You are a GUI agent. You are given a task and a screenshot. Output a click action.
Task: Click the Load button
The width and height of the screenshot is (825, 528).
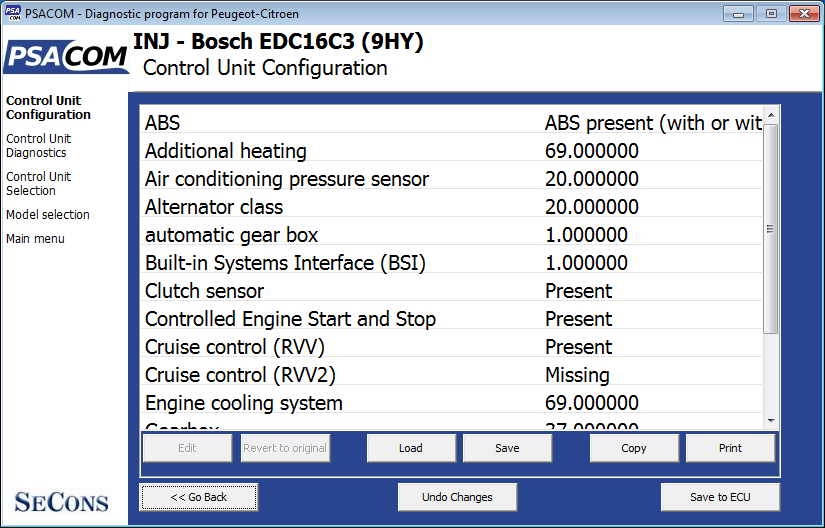[x=411, y=448]
